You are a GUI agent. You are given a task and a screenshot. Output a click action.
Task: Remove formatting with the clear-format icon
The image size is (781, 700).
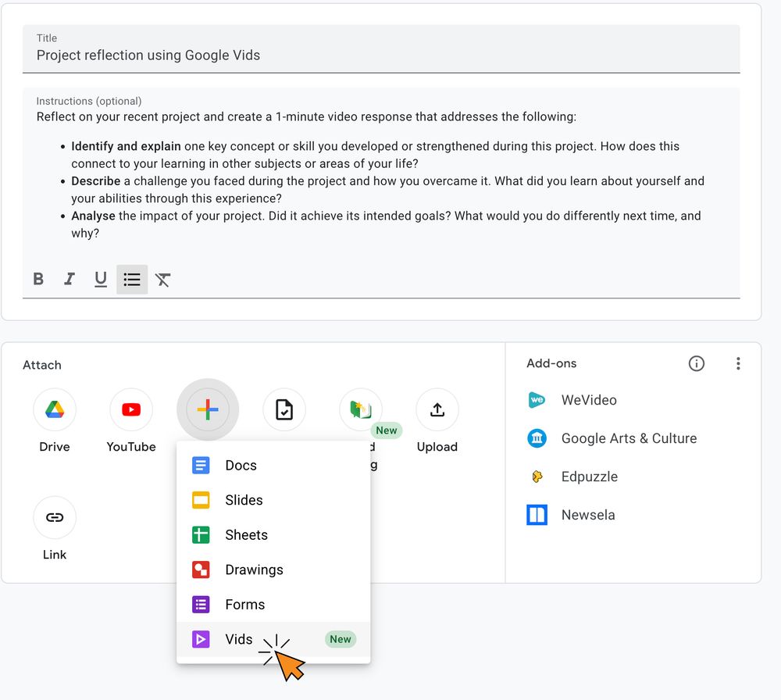163,280
